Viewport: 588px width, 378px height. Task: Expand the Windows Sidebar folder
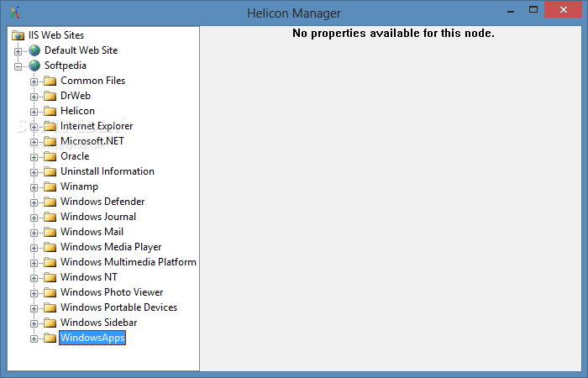(x=34, y=323)
